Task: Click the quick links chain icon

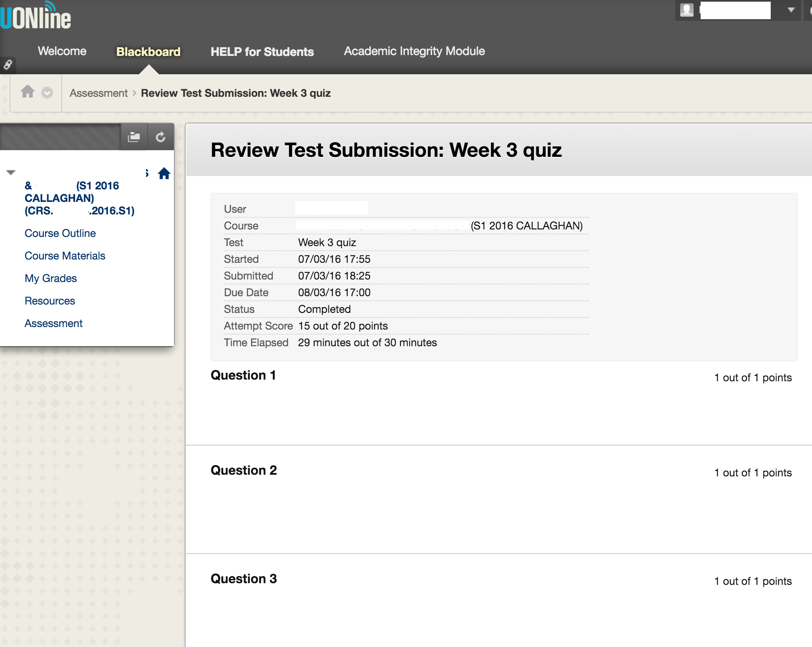Action: tap(8, 65)
